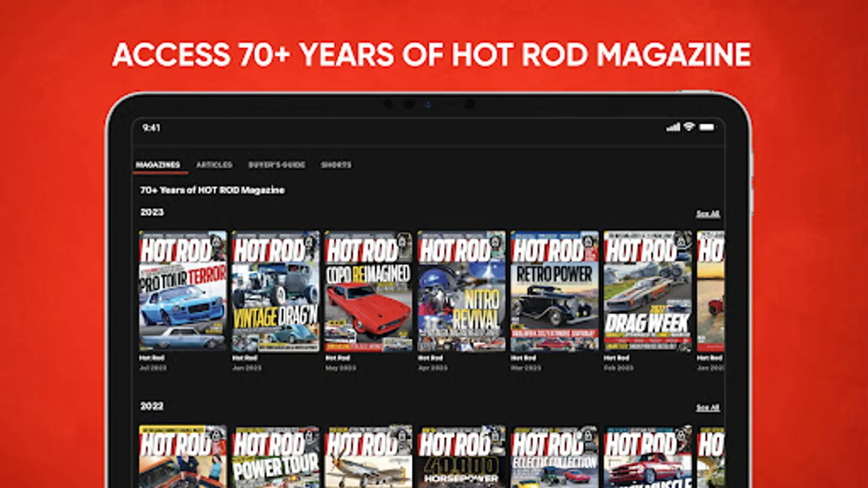The width and height of the screenshot is (868, 488).
Task: Open the Articles tab
Action: tap(214, 165)
